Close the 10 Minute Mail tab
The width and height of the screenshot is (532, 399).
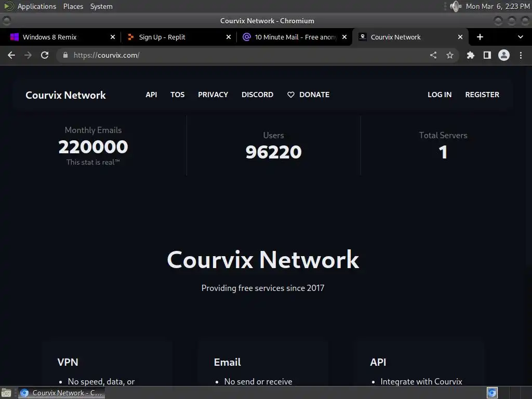tap(344, 37)
